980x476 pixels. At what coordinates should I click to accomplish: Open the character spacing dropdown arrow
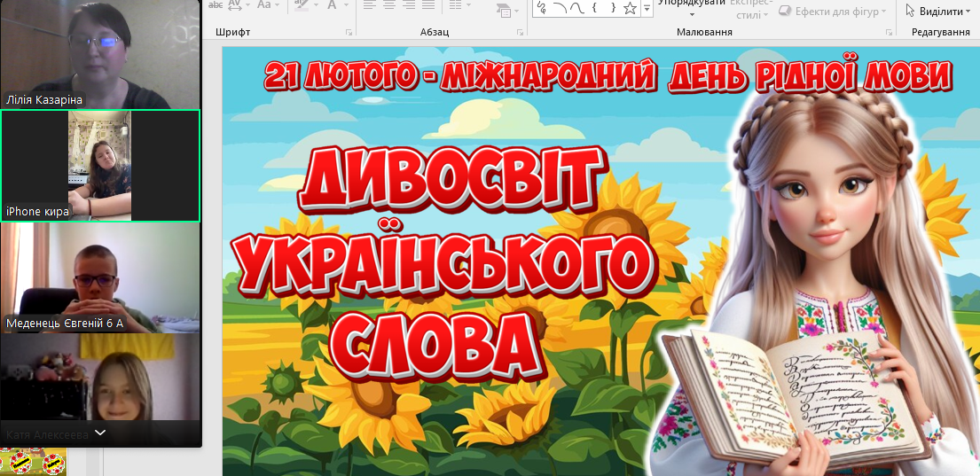(247, 5)
